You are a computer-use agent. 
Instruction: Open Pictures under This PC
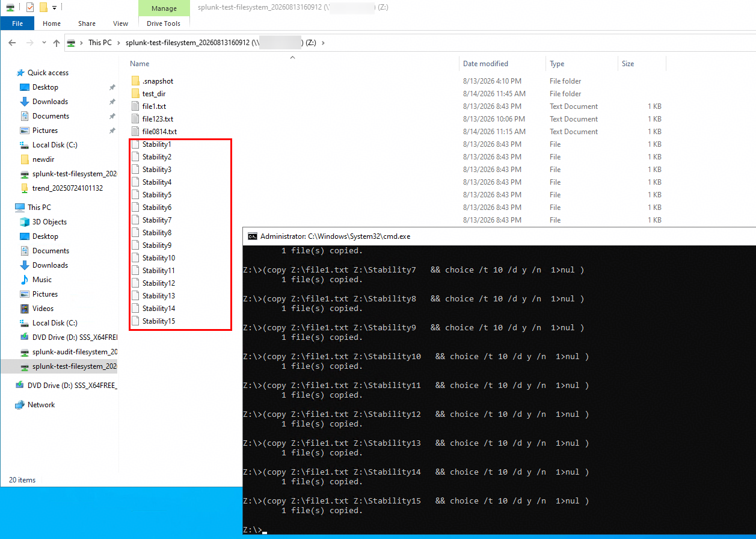pyautogui.click(x=45, y=294)
